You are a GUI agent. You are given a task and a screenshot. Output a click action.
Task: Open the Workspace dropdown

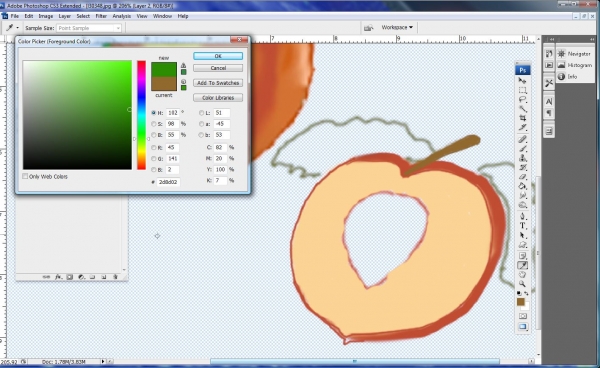[x=397, y=28]
